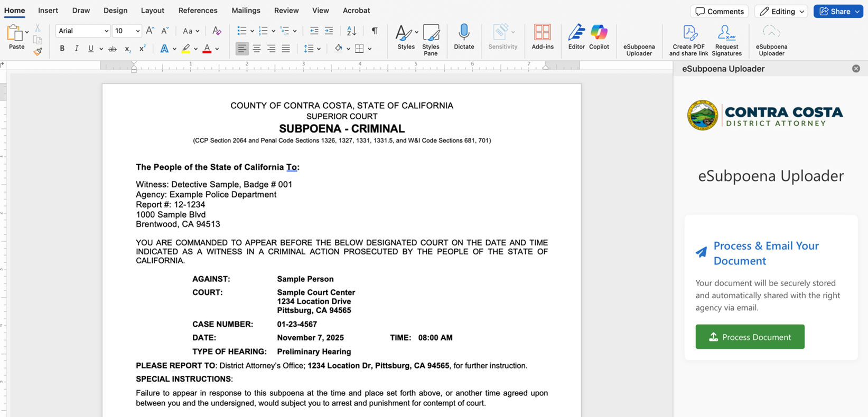This screenshot has height=417, width=868.
Task: Open the Editing mode dropdown
Action: [781, 11]
